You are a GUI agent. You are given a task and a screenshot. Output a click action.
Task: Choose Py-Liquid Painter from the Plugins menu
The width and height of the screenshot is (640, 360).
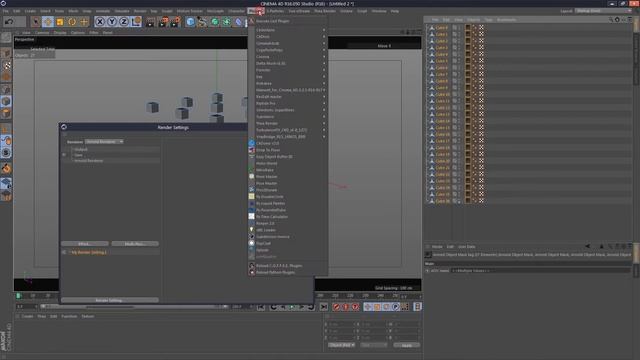pos(270,203)
